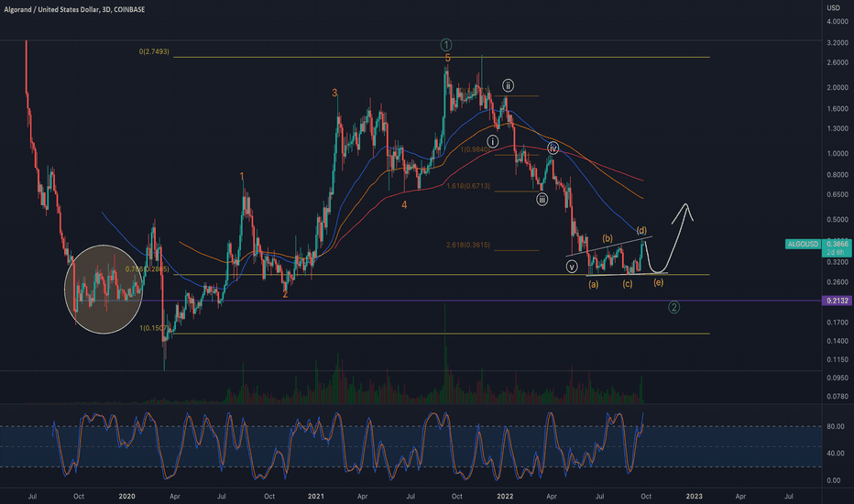Select the circled i subwave label
This screenshot has width=854, height=504.
point(492,142)
